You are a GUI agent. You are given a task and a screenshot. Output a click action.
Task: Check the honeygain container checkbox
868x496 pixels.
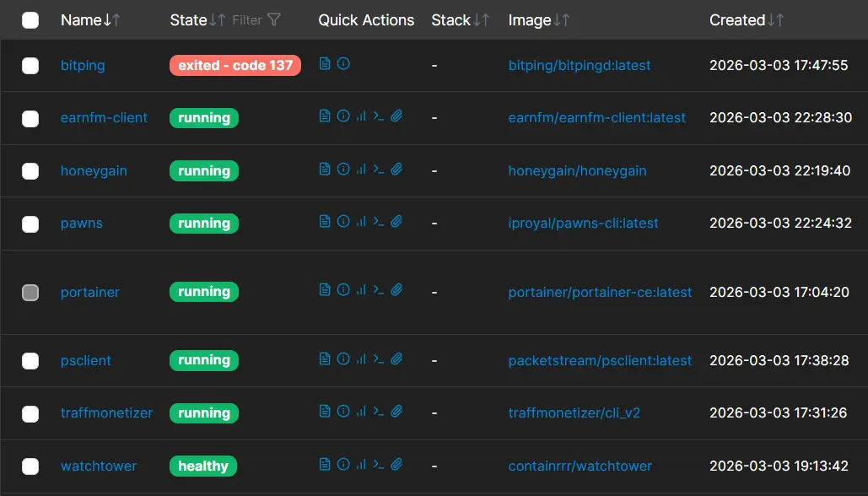pos(30,171)
